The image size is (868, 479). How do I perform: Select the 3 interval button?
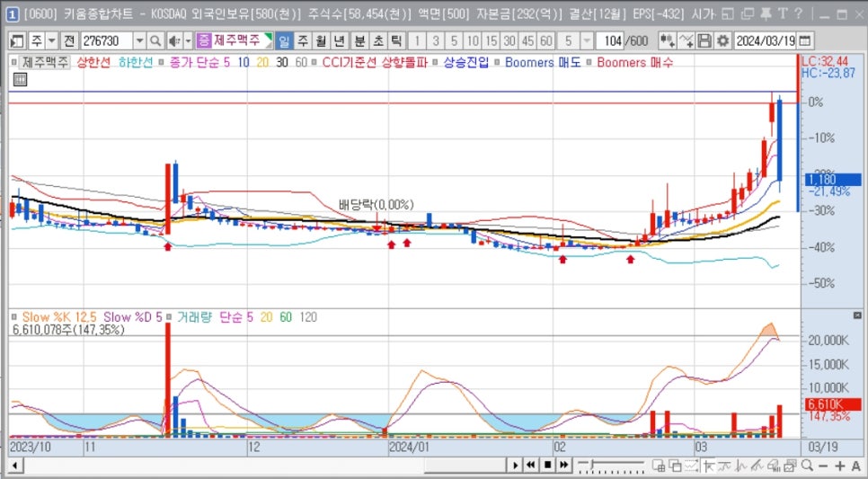(436, 40)
